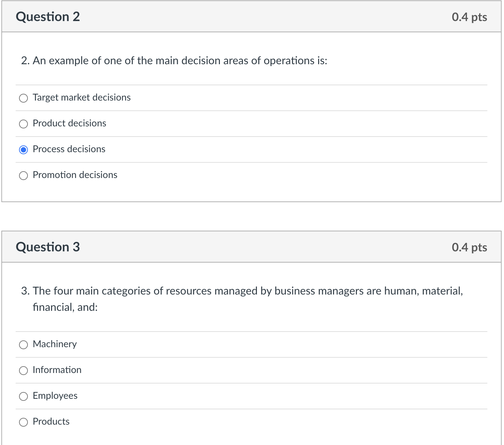Click the Question 2 header title

point(48,17)
